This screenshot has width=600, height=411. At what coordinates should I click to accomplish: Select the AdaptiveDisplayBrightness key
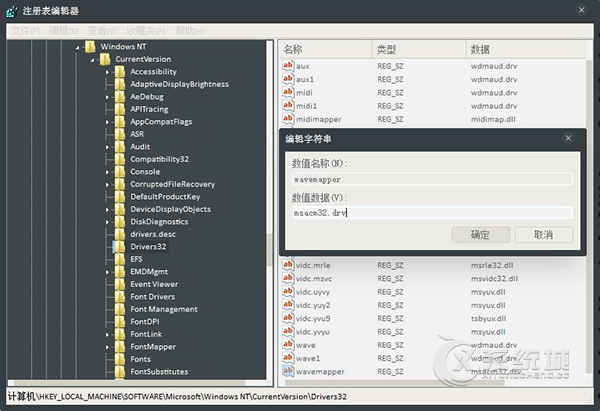pos(179,84)
